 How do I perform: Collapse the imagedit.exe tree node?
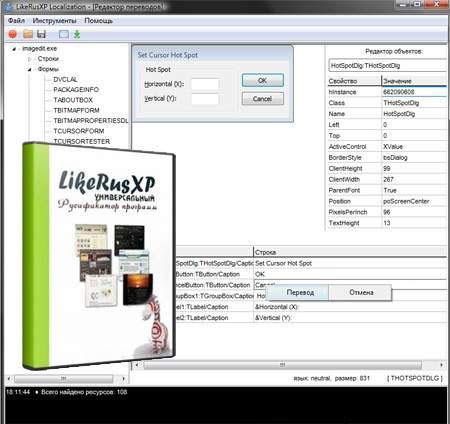(14, 49)
